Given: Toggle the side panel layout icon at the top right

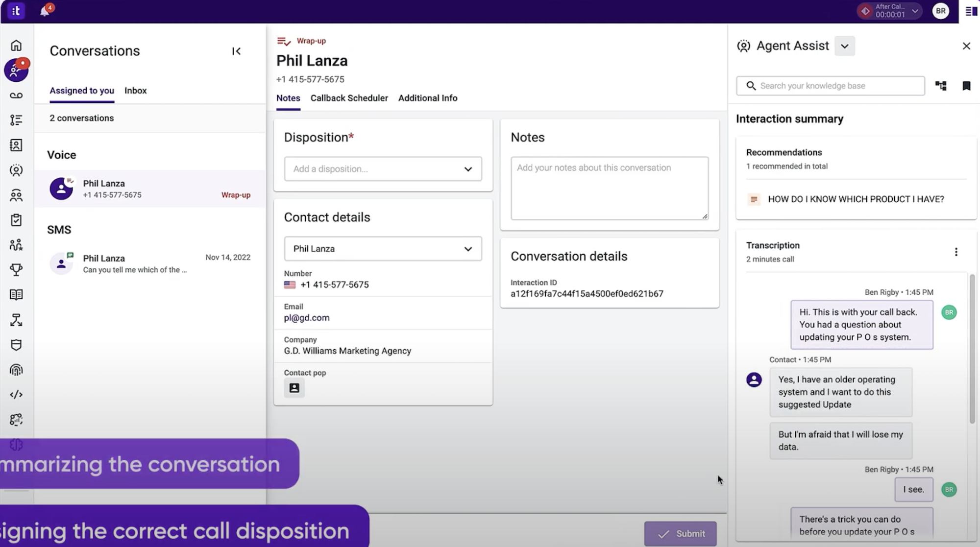Looking at the screenshot, I should (971, 11).
